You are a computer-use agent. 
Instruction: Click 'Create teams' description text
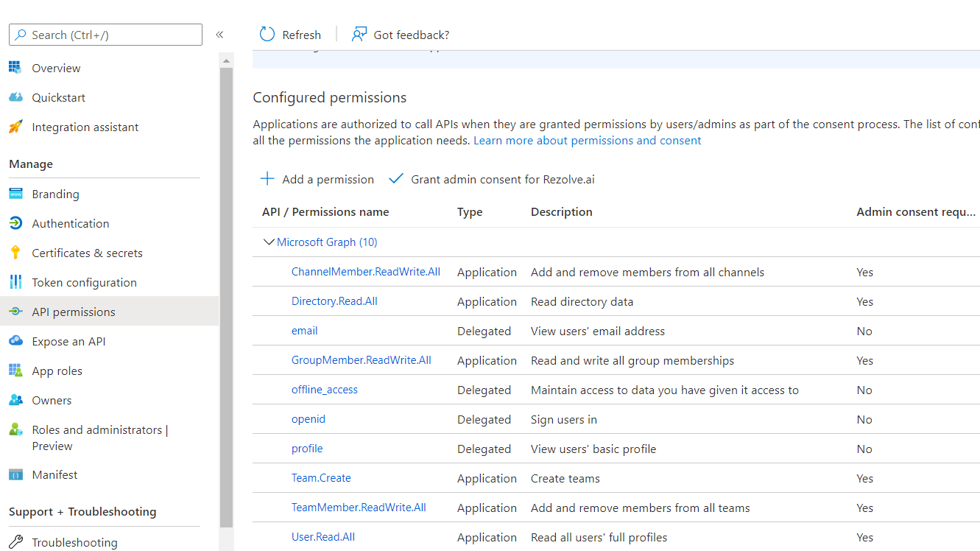[565, 478]
